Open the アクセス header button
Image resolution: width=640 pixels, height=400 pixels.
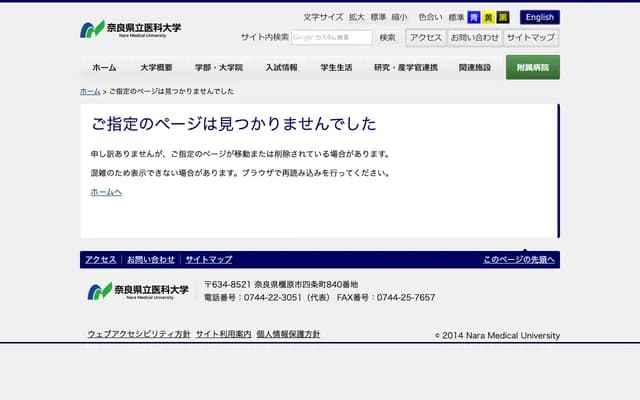coord(425,37)
